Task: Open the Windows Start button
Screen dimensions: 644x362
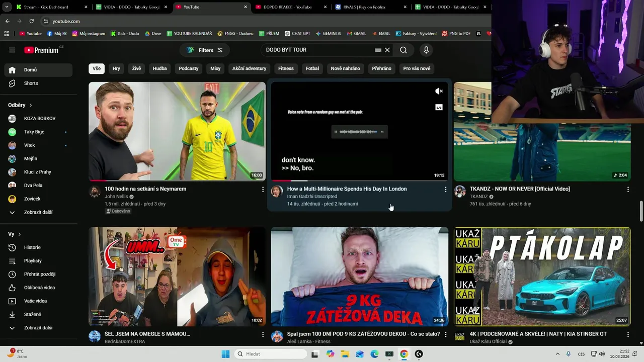Action: click(x=225, y=354)
